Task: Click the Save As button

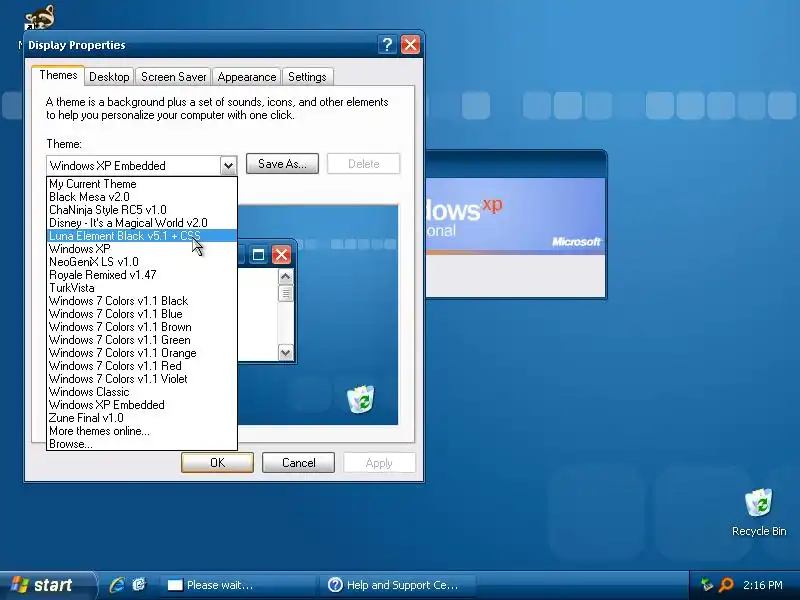Action: click(282, 164)
